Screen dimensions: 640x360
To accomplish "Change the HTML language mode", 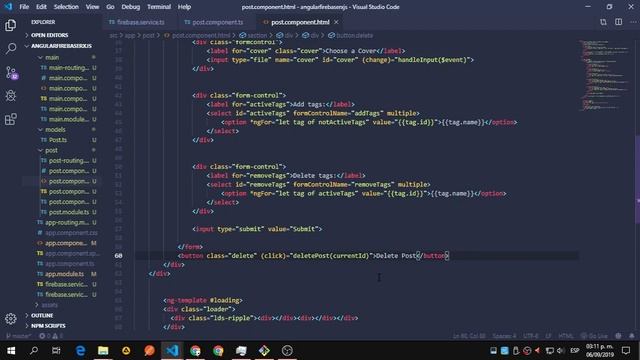I will [566, 336].
